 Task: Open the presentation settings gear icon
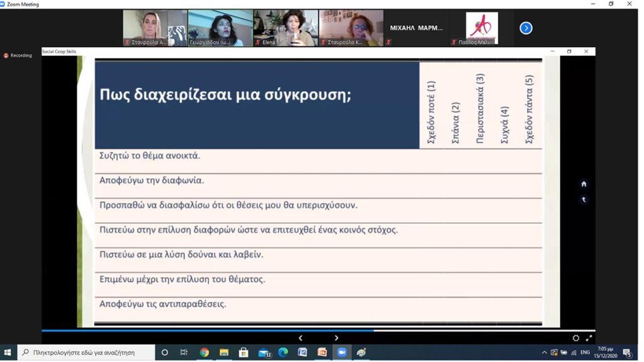pos(575,338)
